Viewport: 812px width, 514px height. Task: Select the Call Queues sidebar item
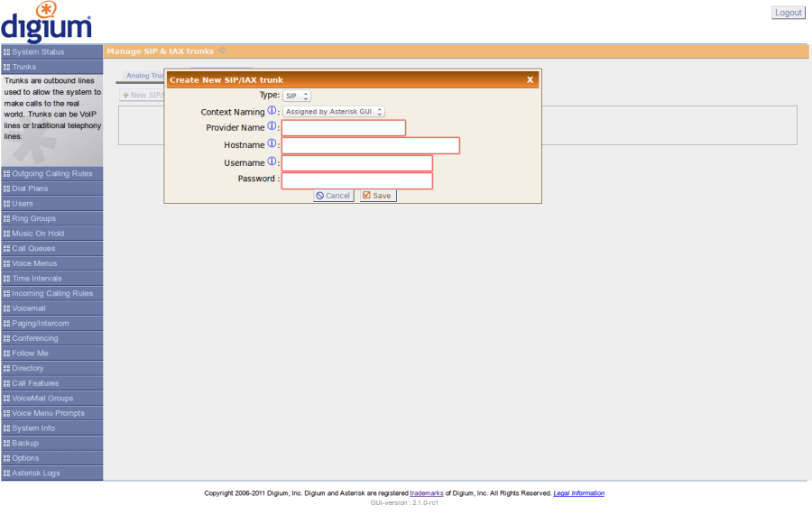click(x=33, y=249)
